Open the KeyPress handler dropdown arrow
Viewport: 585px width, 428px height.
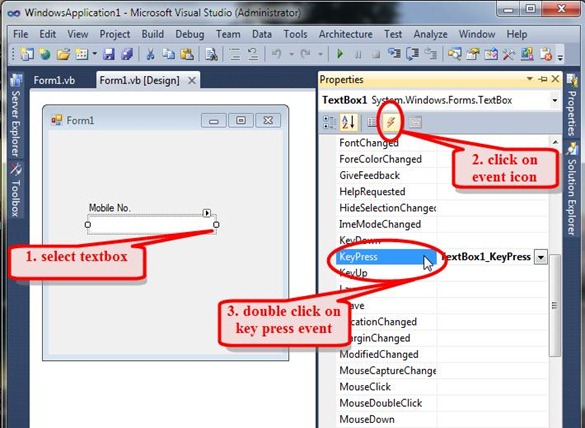click(x=541, y=257)
